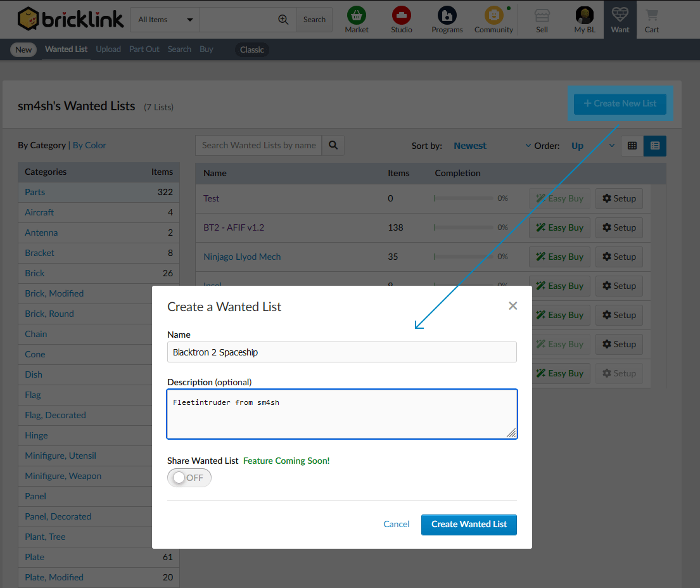The width and height of the screenshot is (700, 588).
Task: Open the Upload tab
Action: 108,49
